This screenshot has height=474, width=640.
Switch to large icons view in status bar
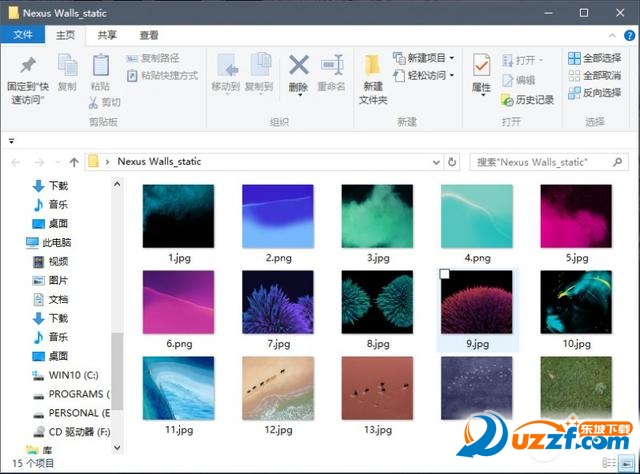coord(626,463)
